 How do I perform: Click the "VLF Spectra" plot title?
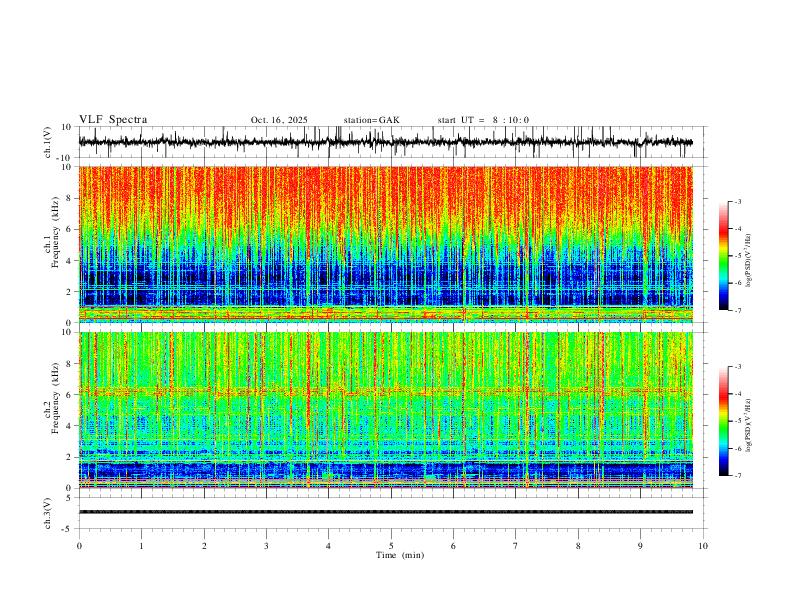pyautogui.click(x=113, y=120)
